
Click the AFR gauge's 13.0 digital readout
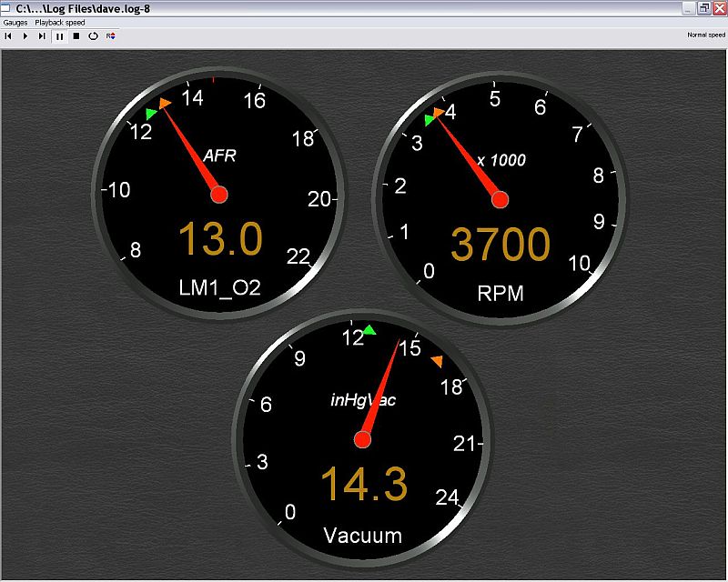(x=220, y=241)
